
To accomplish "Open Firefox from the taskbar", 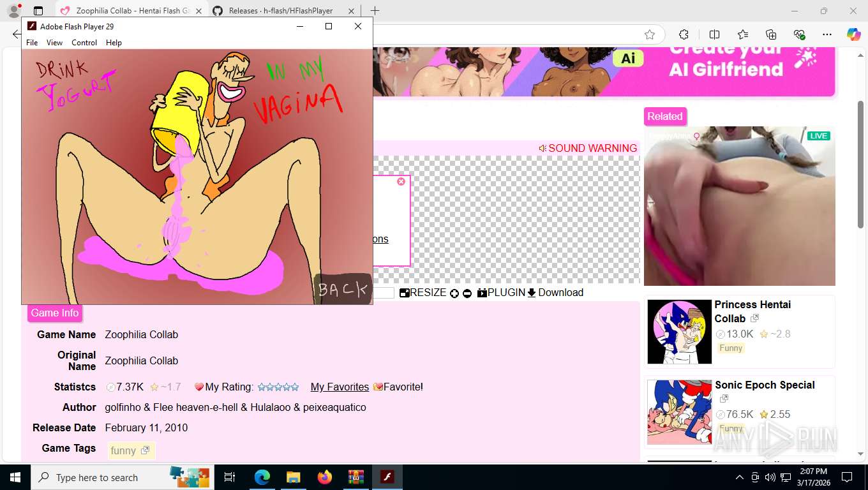I will tap(325, 477).
